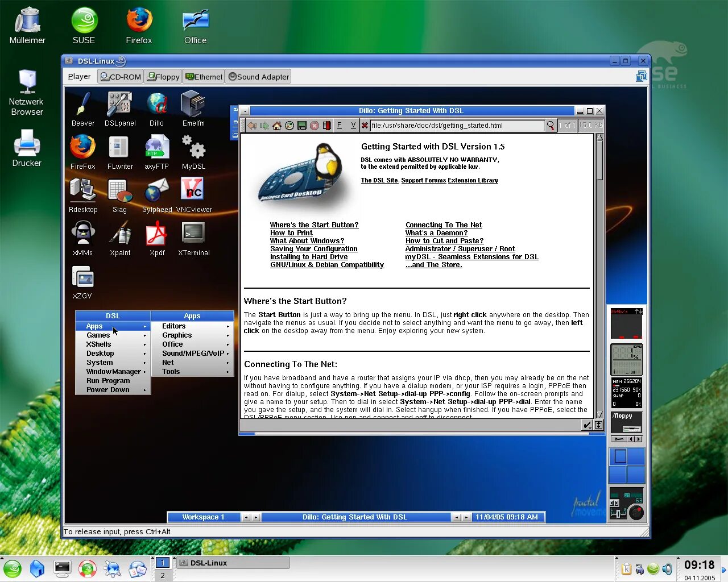
Task: Expand the Net submenu
Action: tap(192, 363)
